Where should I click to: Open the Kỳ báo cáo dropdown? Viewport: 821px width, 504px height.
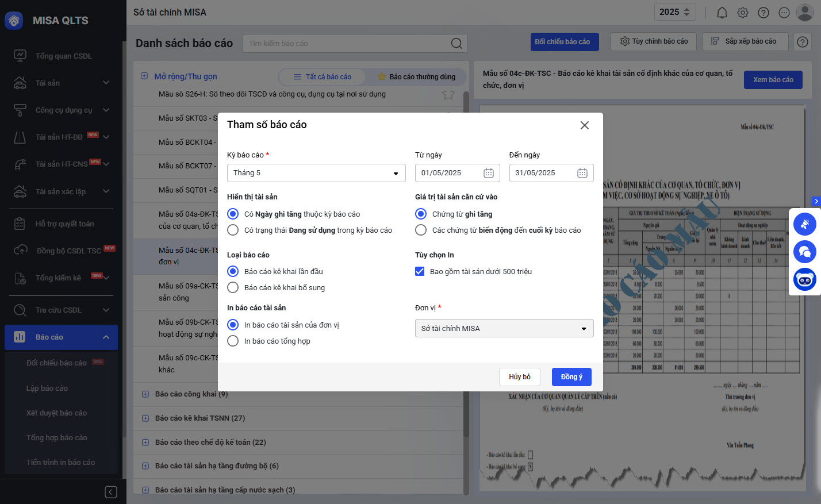(316, 173)
